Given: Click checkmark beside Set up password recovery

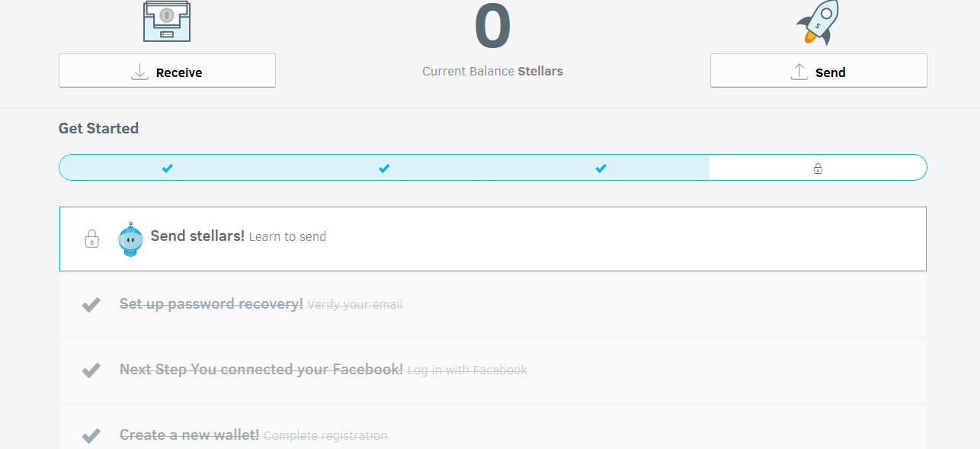Looking at the screenshot, I should click(91, 305).
